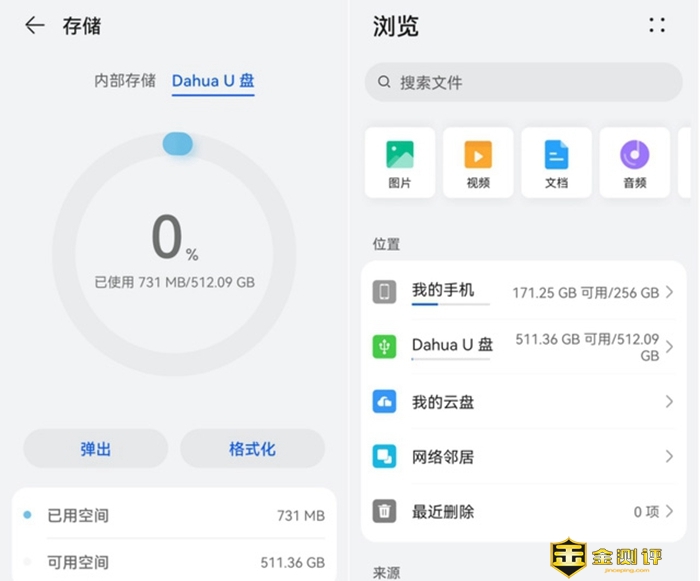Tap the recently deleted trash icon

tap(385, 512)
